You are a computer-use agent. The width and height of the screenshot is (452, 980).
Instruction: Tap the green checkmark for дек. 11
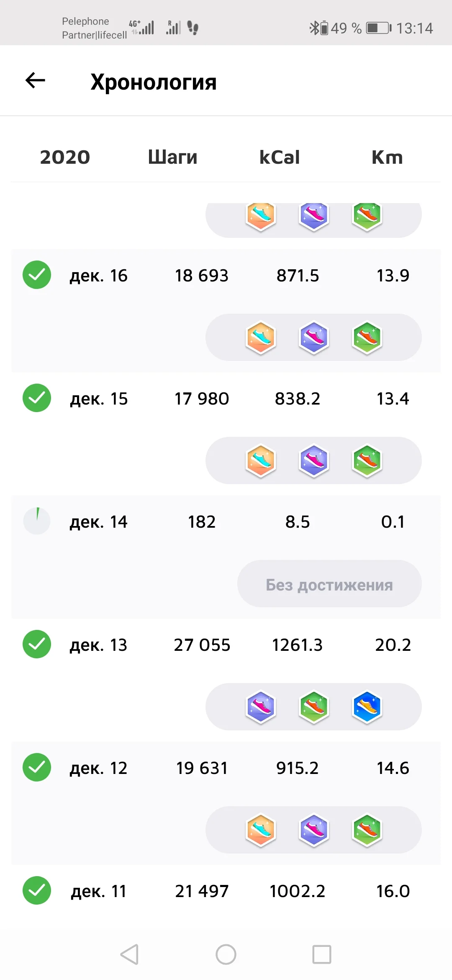point(37,891)
